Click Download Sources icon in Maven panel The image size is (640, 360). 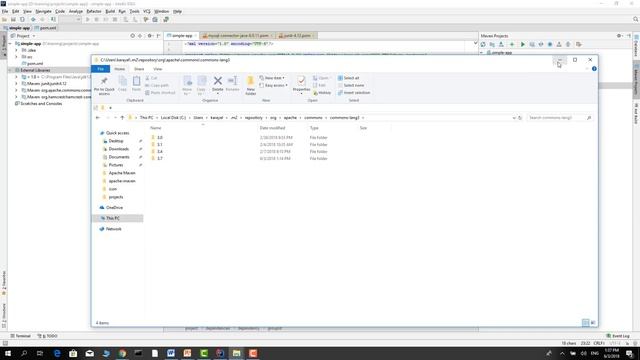click(501, 44)
